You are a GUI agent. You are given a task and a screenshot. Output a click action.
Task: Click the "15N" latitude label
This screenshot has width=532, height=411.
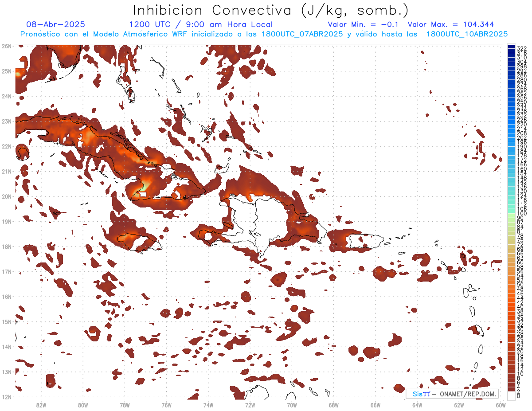(x=7, y=321)
